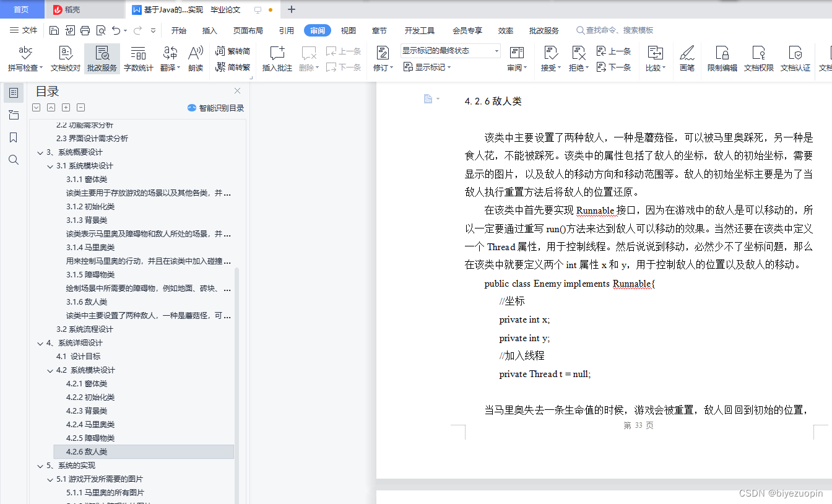Add a new document tab with plus

(292, 9)
